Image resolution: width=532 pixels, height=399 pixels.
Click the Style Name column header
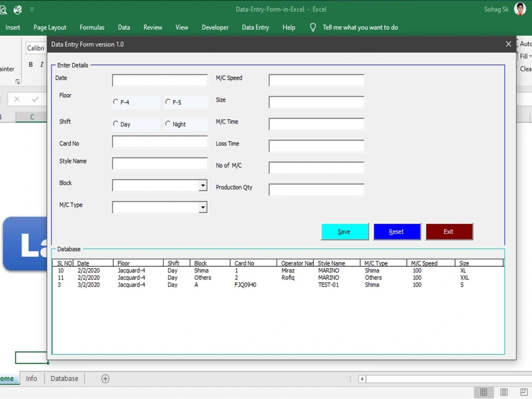[x=337, y=263]
